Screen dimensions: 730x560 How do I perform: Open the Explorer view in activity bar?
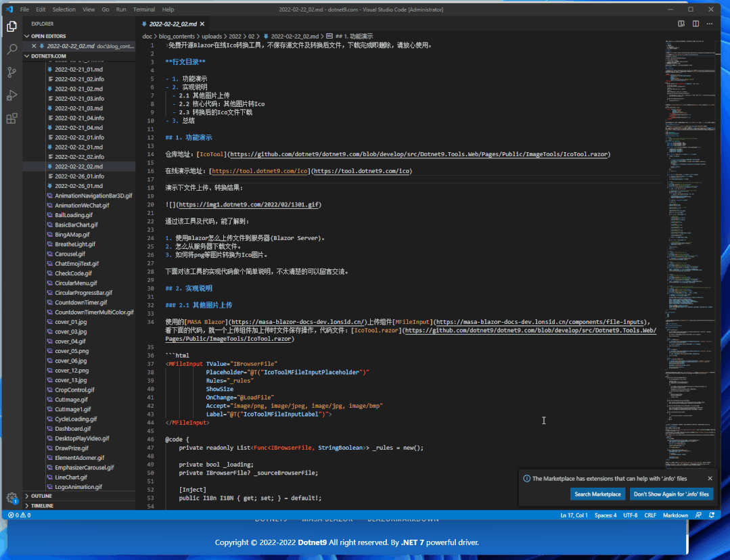(12, 26)
